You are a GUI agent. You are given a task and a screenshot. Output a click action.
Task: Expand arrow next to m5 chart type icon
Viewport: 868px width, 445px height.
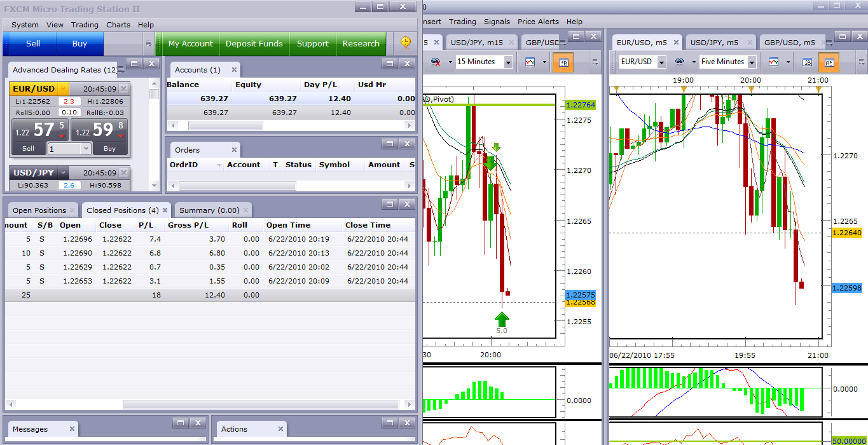click(x=788, y=62)
